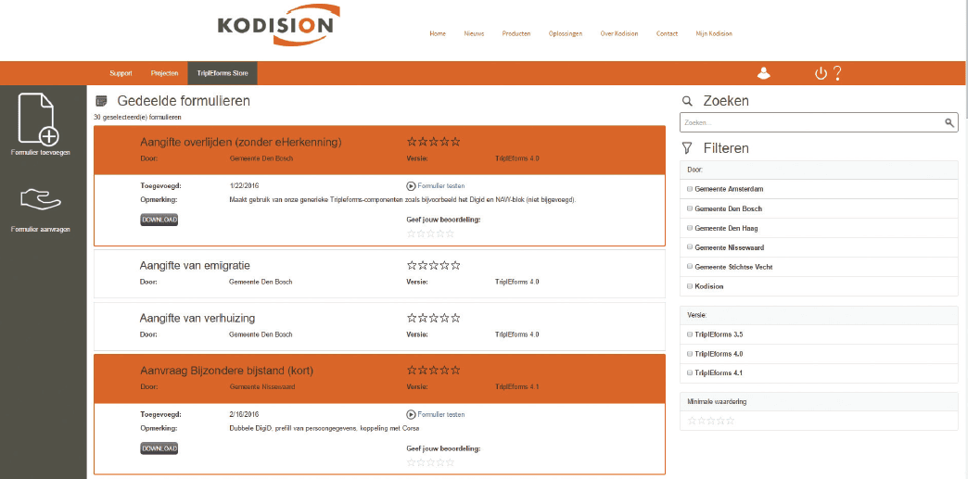Set your rating under Aangifte overlijden beoordeling
This screenshot has height=479, width=980.
[x=430, y=233]
